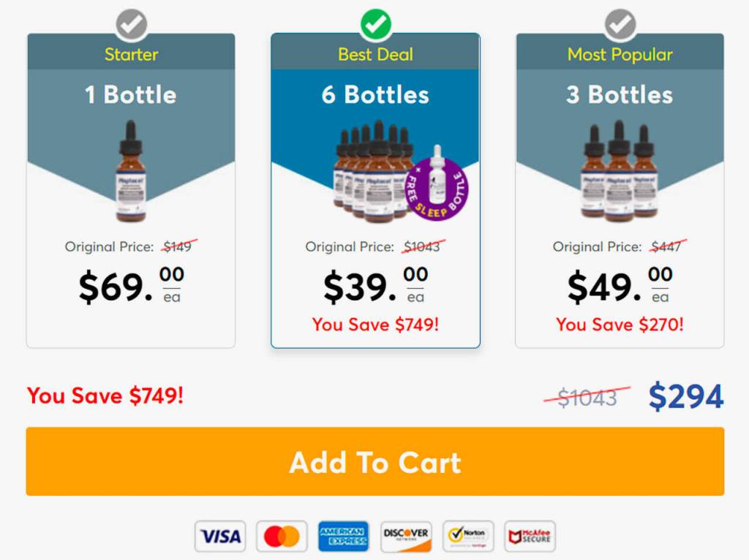Click the You Save $270! text
The width and height of the screenshot is (749, 560).
620,325
